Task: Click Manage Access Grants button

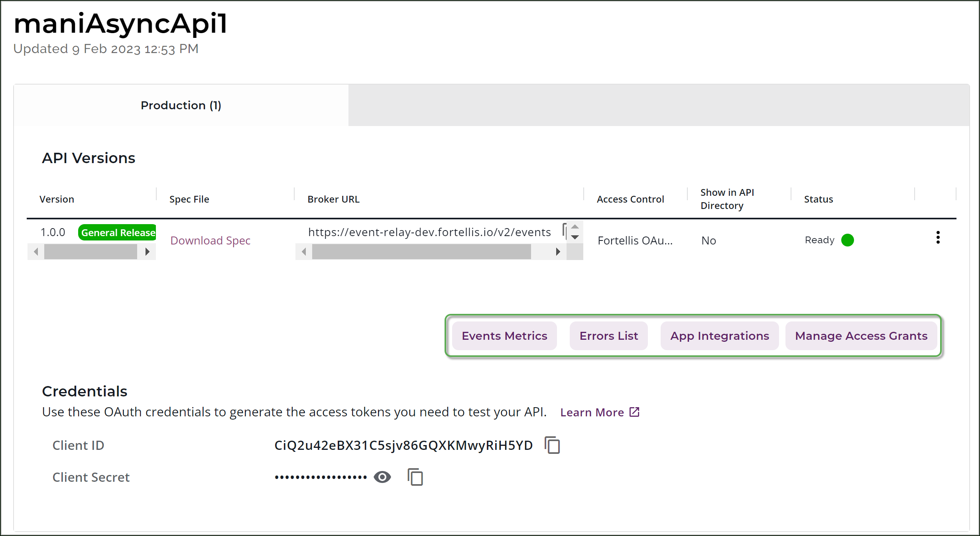Action: [861, 336]
